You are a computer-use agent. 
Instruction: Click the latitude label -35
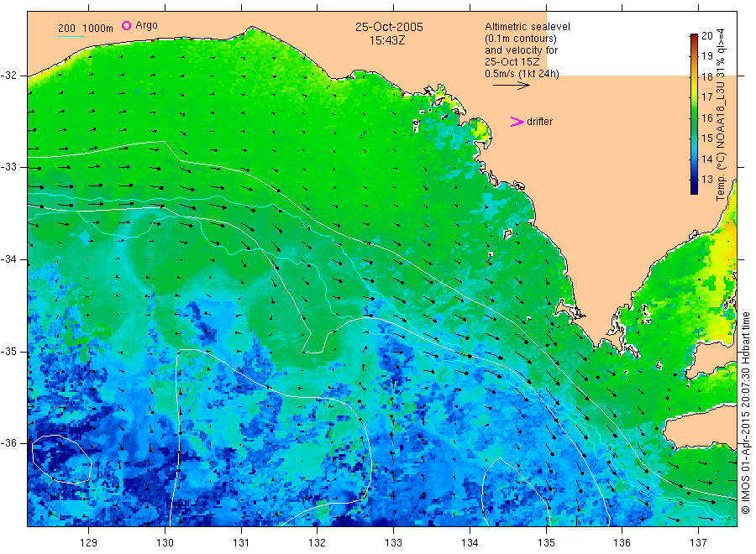(8, 351)
